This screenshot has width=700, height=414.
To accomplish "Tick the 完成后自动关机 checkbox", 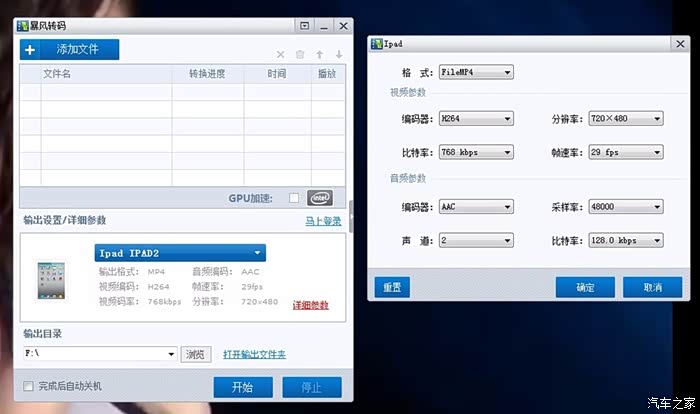I will click(28, 386).
